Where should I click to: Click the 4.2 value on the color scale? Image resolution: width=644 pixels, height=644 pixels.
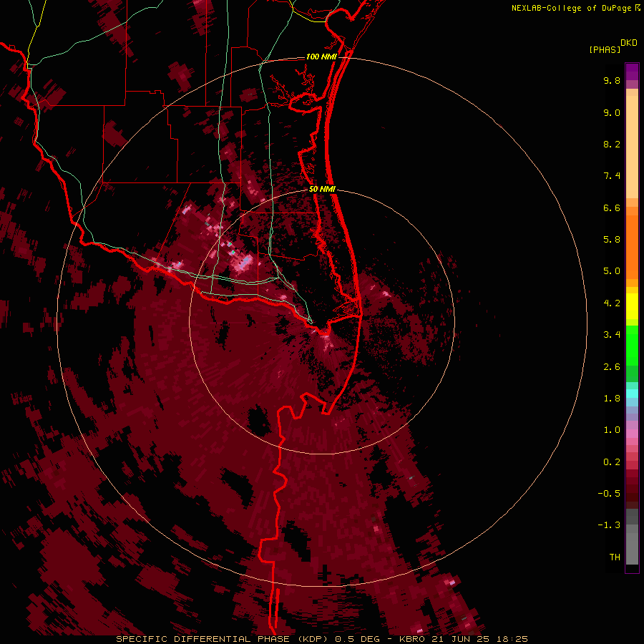[x=612, y=303]
